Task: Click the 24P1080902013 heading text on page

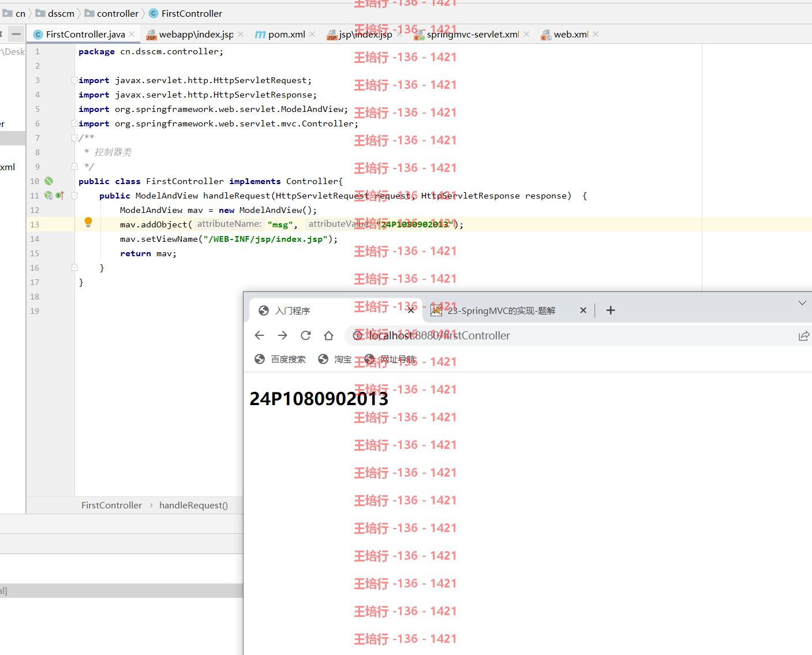Action: coord(319,399)
